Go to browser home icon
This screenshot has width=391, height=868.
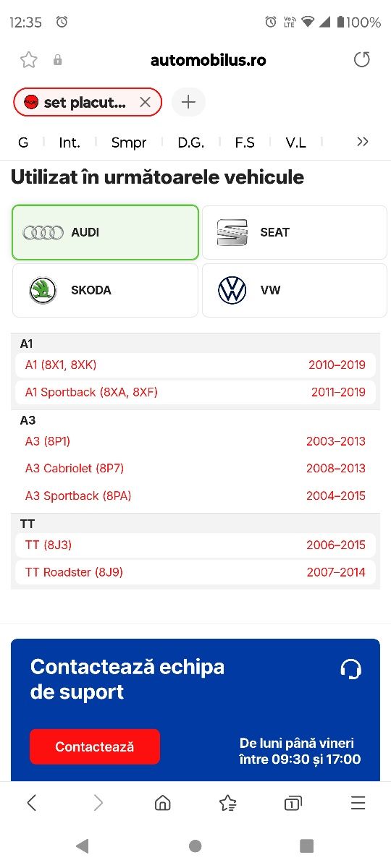[x=163, y=803]
